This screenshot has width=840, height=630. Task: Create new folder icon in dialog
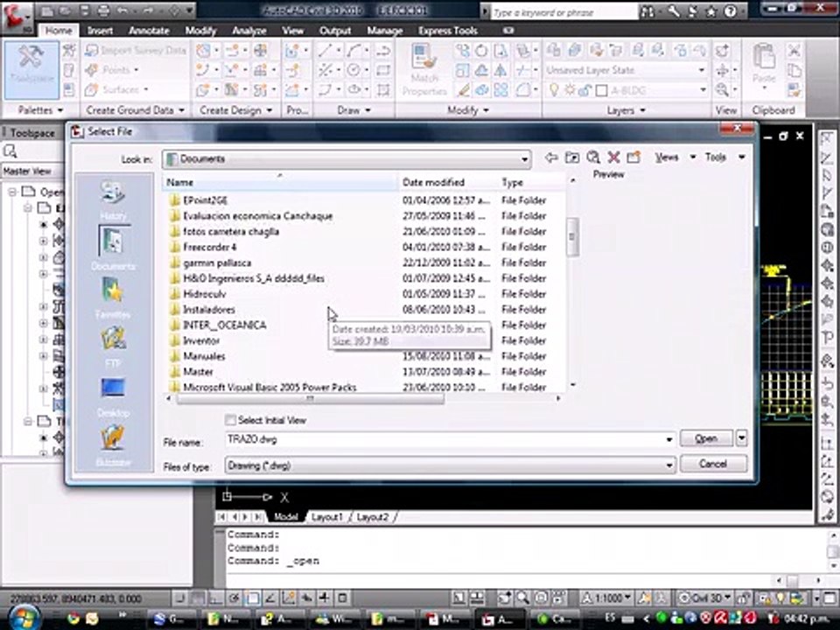pyautogui.click(x=633, y=157)
